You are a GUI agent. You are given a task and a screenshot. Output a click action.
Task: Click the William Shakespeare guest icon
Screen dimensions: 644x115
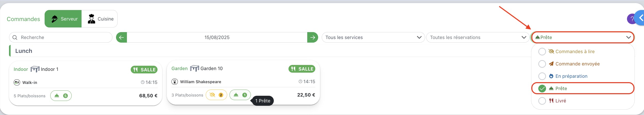[x=175, y=82]
